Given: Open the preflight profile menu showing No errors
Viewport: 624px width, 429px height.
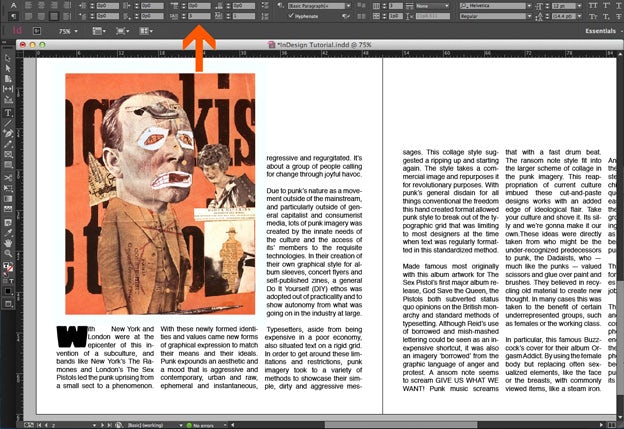Looking at the screenshot, I should [x=225, y=425].
